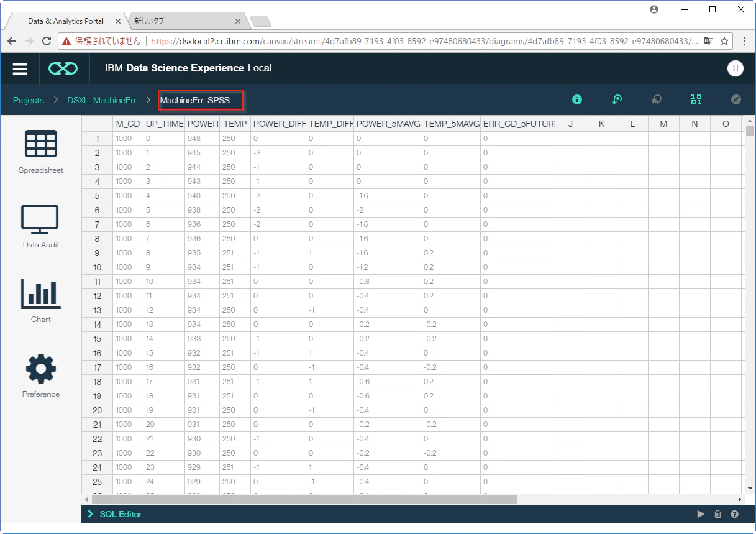This screenshot has height=534, width=756.
Task: Open the hamburger navigation menu
Action: tap(20, 68)
